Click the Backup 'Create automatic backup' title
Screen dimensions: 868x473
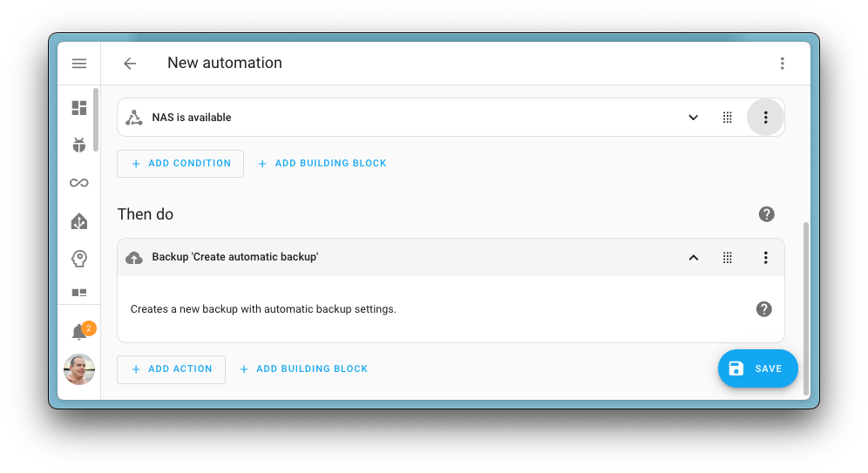[x=234, y=257]
